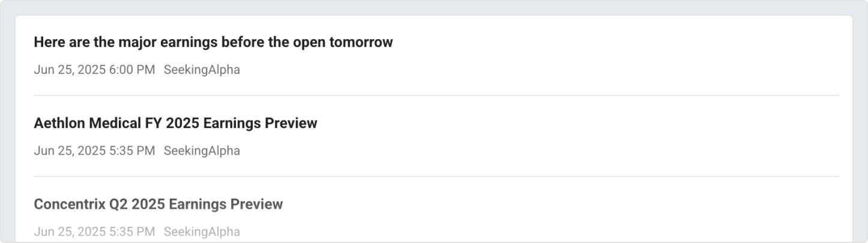Click the 6:00 PM timestamp on first article
This screenshot has height=243, width=868.
click(94, 70)
